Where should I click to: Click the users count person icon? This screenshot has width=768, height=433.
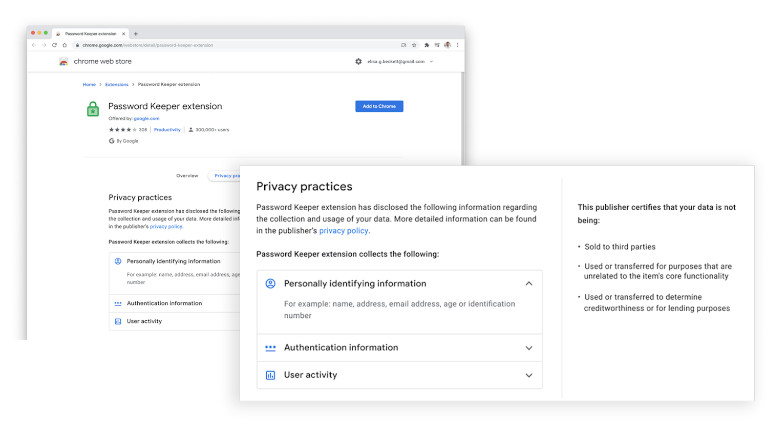coord(191,130)
